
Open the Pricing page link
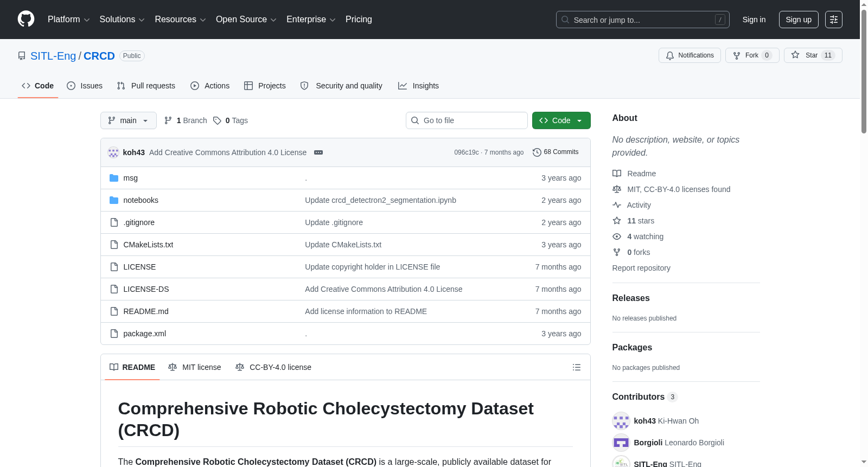[x=359, y=20]
